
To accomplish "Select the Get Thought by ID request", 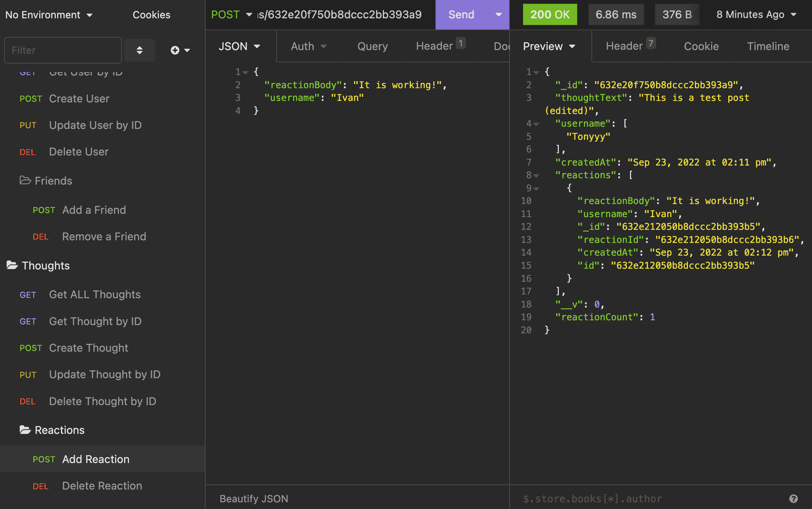I will click(x=102, y=321).
